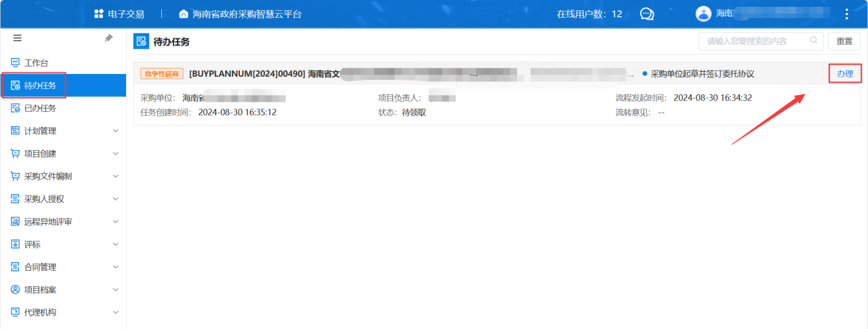Click 海南省政府采购智慧云平台 title
The image size is (868, 329).
[x=247, y=14]
